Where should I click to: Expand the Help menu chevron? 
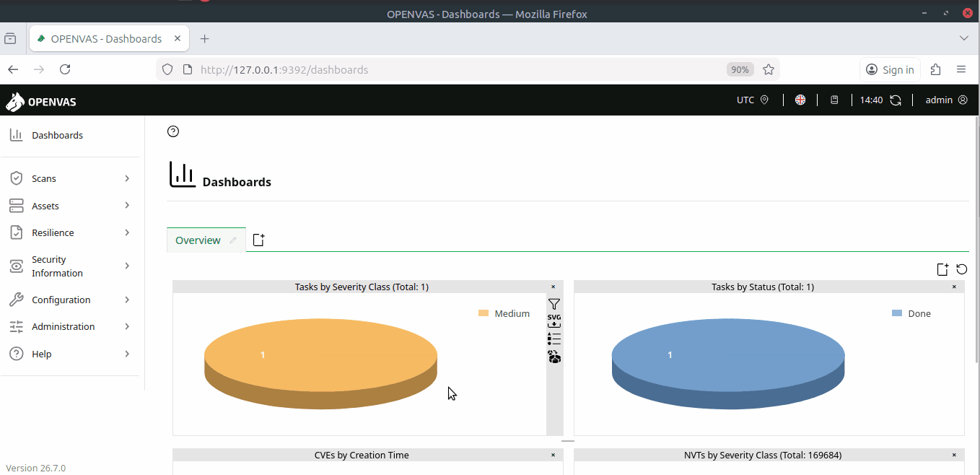pos(127,354)
